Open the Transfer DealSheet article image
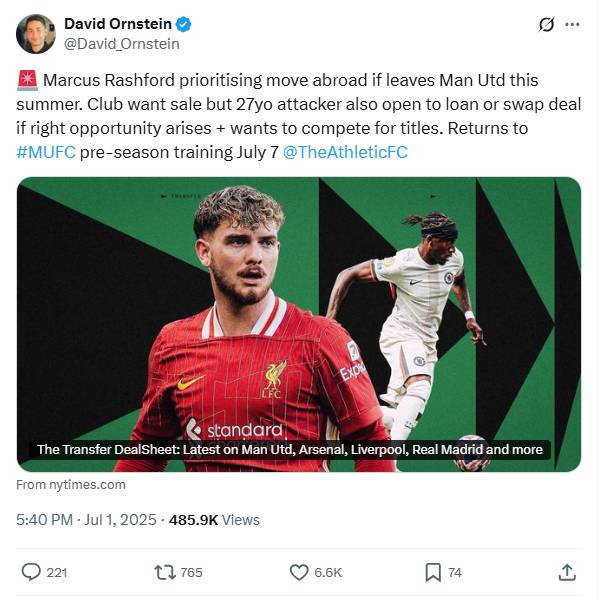599x601 pixels. click(299, 324)
